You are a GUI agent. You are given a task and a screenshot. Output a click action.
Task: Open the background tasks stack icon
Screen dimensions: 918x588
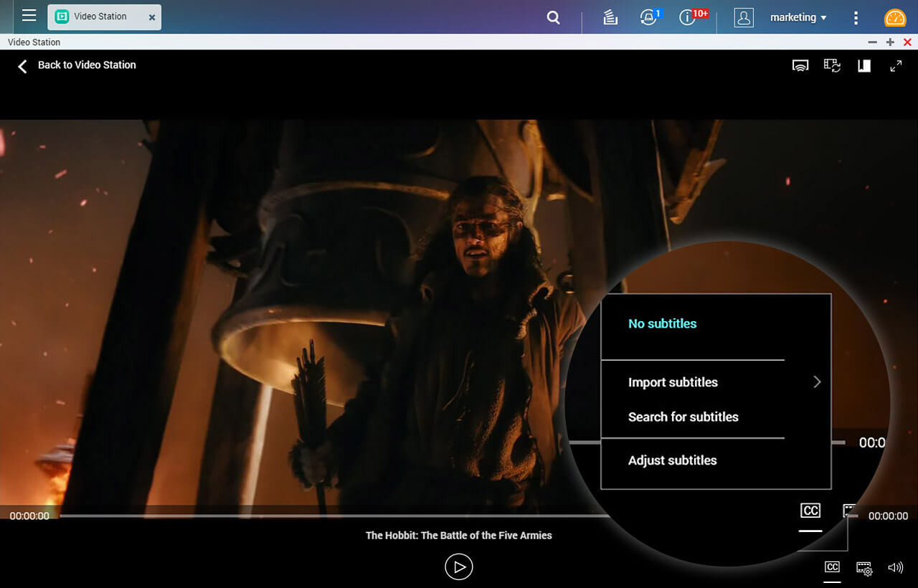point(610,17)
